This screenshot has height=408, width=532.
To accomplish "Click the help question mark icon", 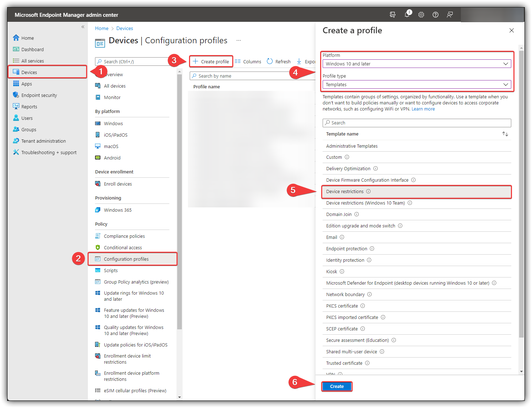I will point(436,15).
